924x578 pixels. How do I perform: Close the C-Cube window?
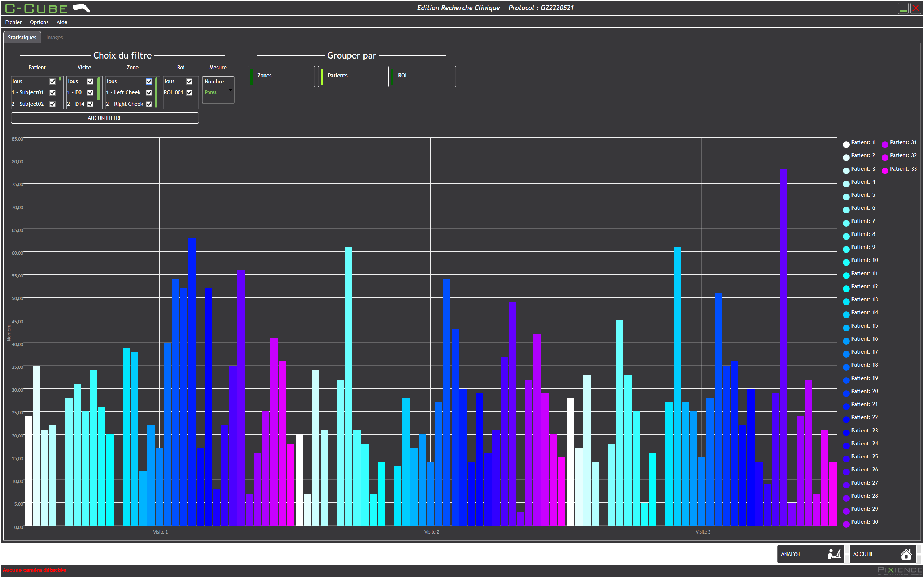coord(916,8)
